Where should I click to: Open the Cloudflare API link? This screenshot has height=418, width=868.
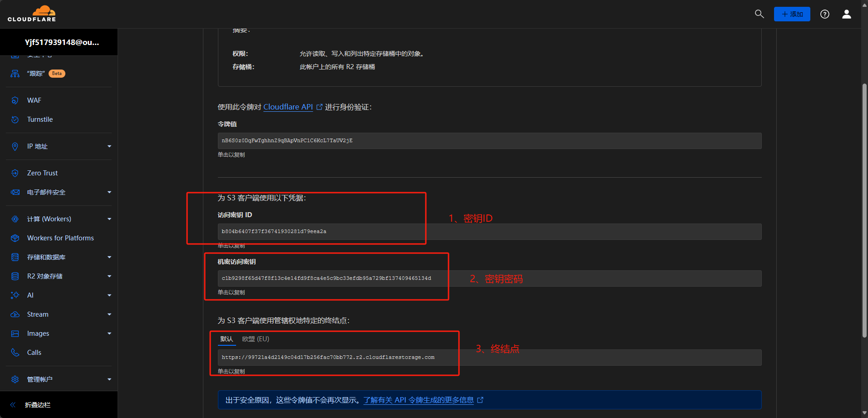pos(288,107)
